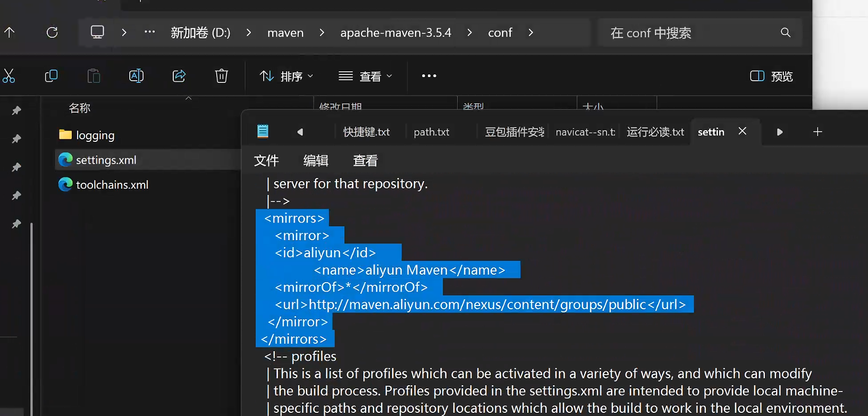Switch to navicat--sn.txt tab

click(x=585, y=132)
